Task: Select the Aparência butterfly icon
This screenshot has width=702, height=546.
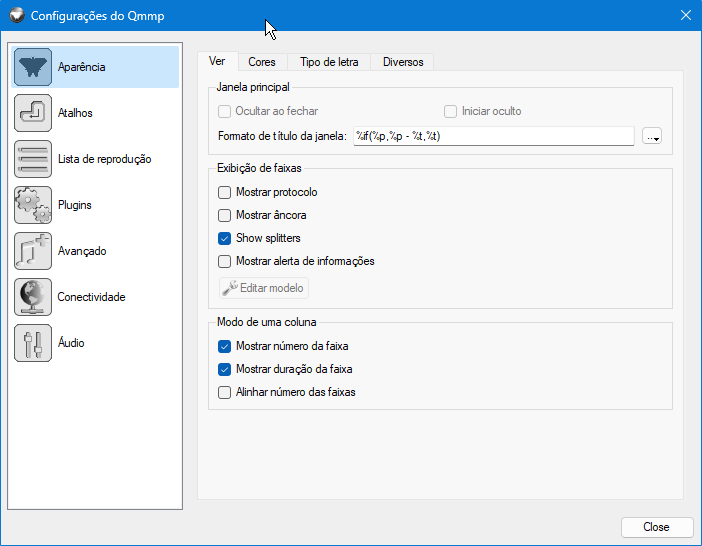Action: pyautogui.click(x=33, y=67)
